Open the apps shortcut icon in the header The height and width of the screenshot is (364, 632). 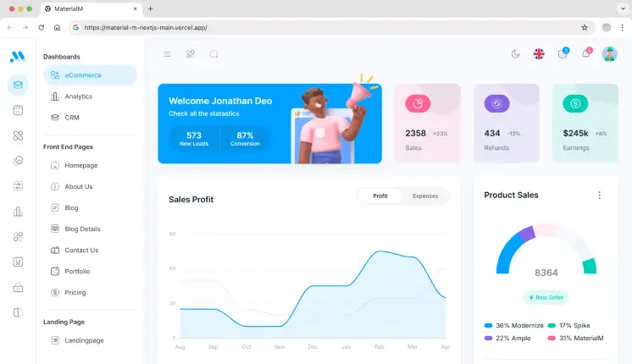click(x=191, y=54)
